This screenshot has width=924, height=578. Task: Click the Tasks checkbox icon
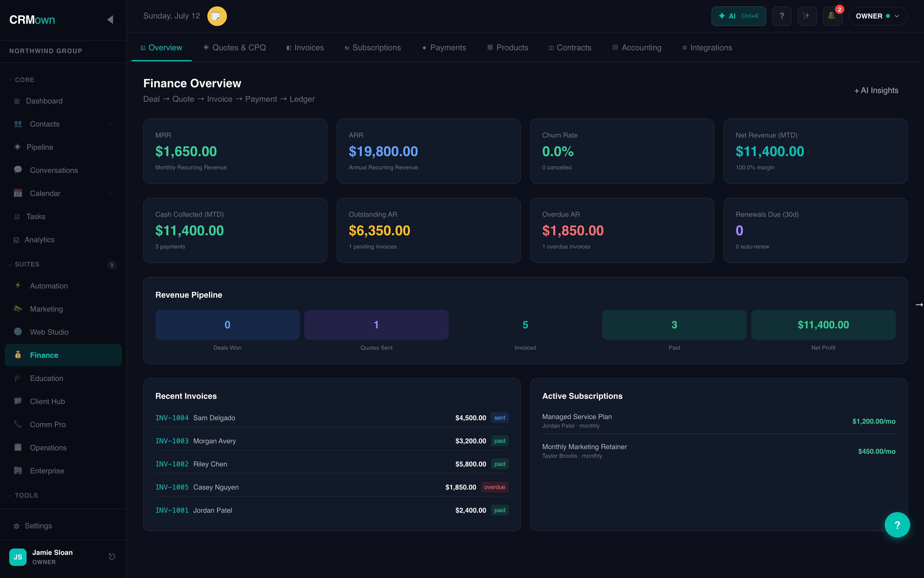point(17,217)
